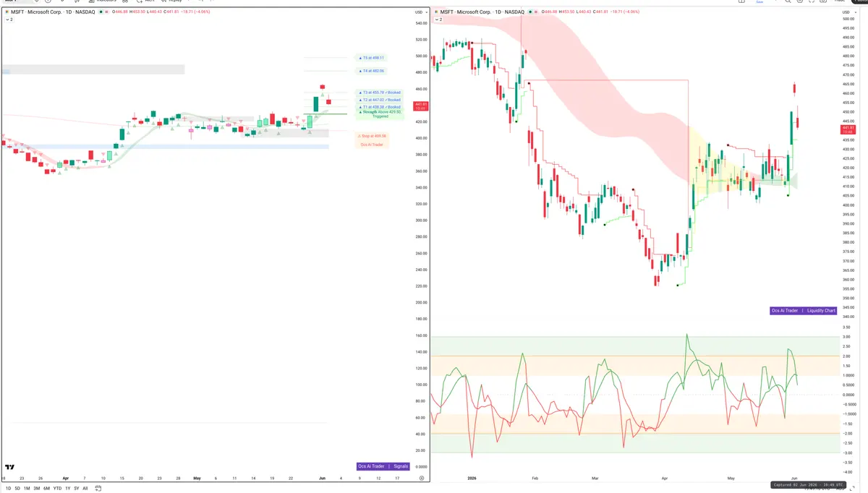868x493 pixels.
Task: Select the 1Y date range
Action: (67, 488)
